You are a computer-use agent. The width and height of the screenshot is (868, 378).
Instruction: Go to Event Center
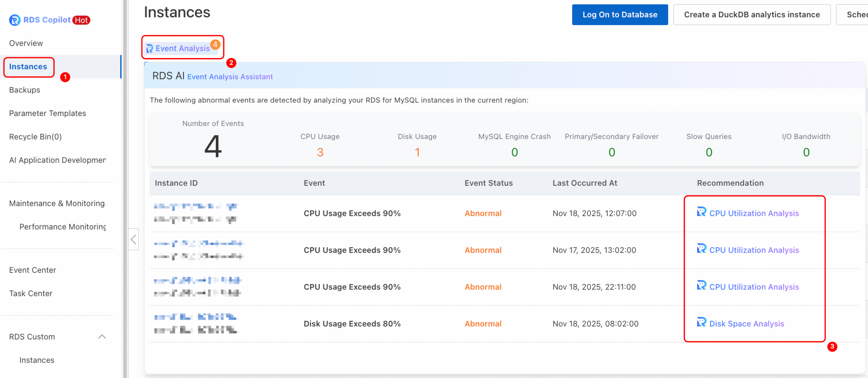click(32, 270)
